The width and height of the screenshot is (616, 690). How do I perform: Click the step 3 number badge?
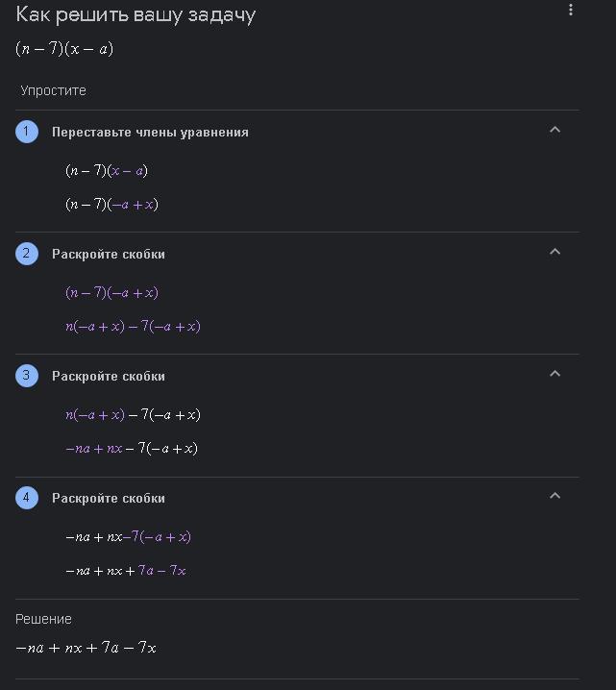[x=27, y=376]
